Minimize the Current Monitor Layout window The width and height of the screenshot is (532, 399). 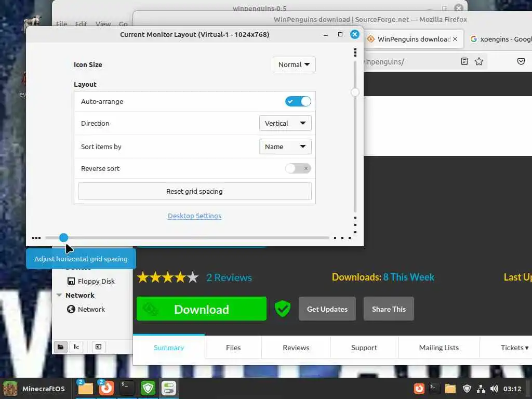coord(326,35)
